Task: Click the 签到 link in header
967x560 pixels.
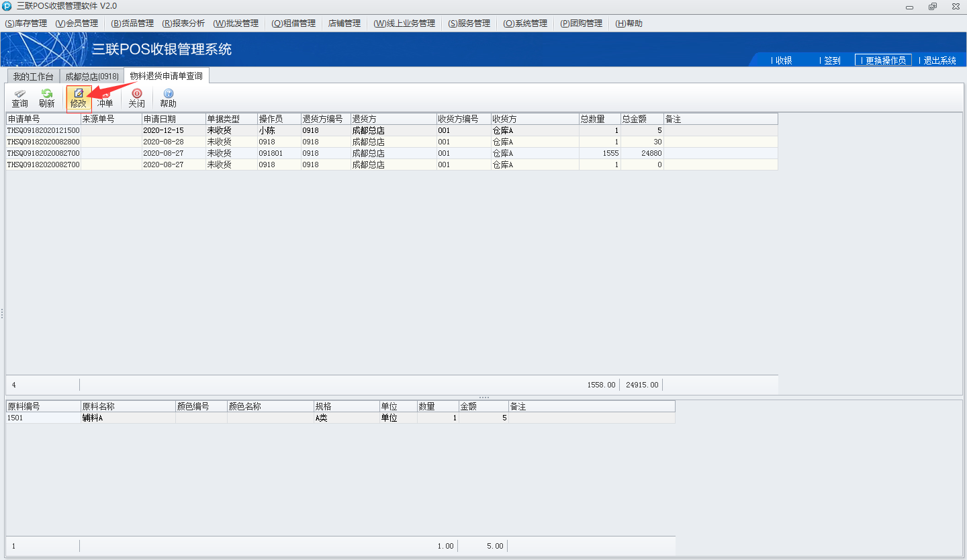Action: [x=832, y=60]
